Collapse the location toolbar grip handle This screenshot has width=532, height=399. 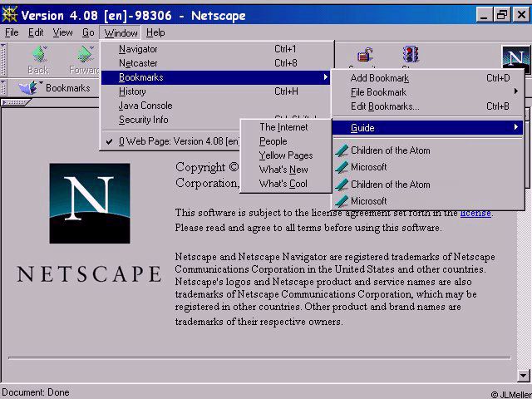[x=3, y=87]
